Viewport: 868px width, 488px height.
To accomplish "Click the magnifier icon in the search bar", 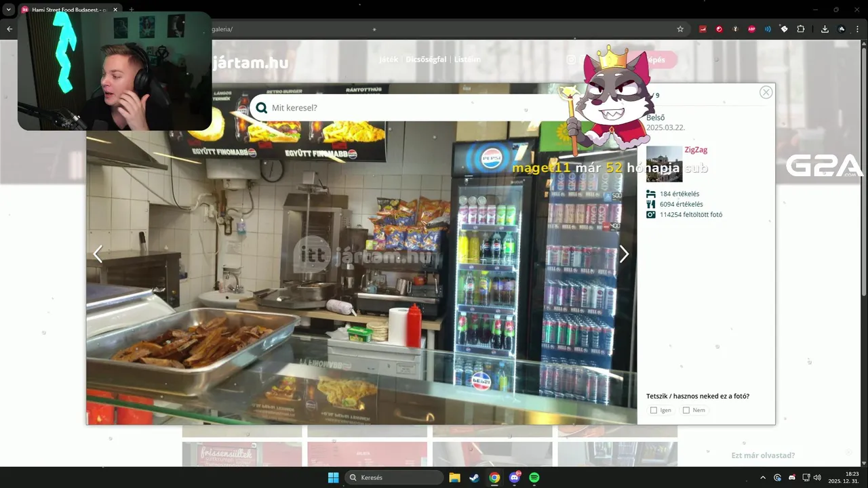I will click(x=262, y=108).
